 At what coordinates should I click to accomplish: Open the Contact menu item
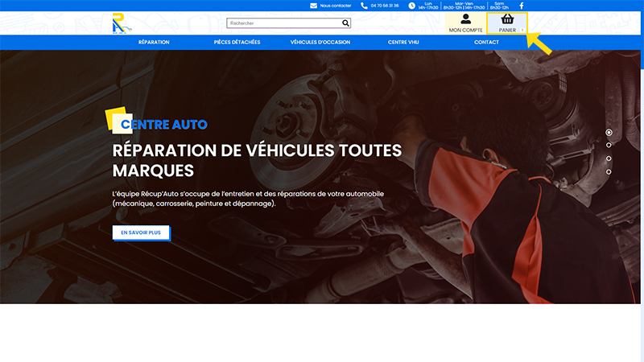487,43
